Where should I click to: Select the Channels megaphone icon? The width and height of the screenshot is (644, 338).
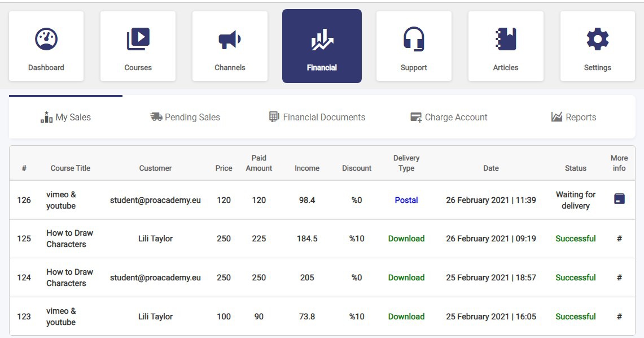(230, 40)
